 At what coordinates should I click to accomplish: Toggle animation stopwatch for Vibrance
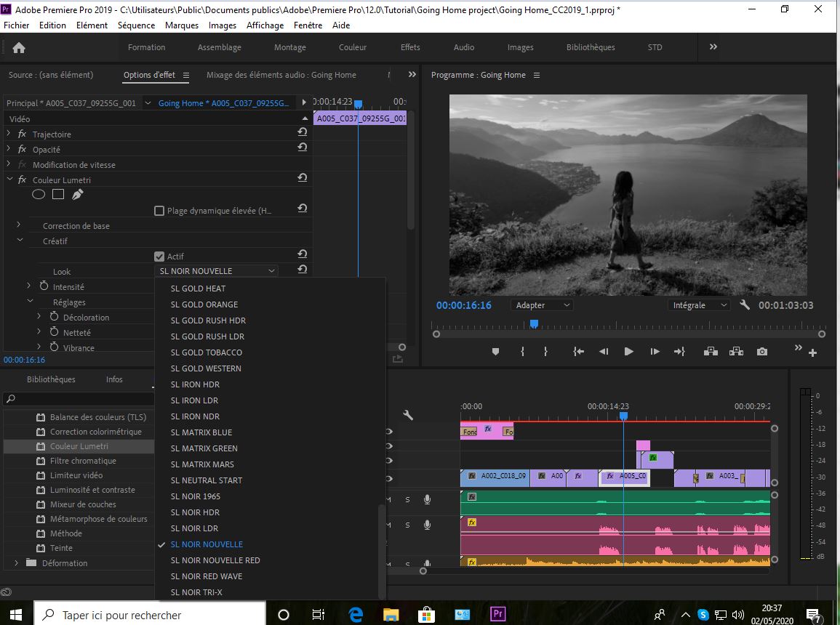pyautogui.click(x=54, y=347)
